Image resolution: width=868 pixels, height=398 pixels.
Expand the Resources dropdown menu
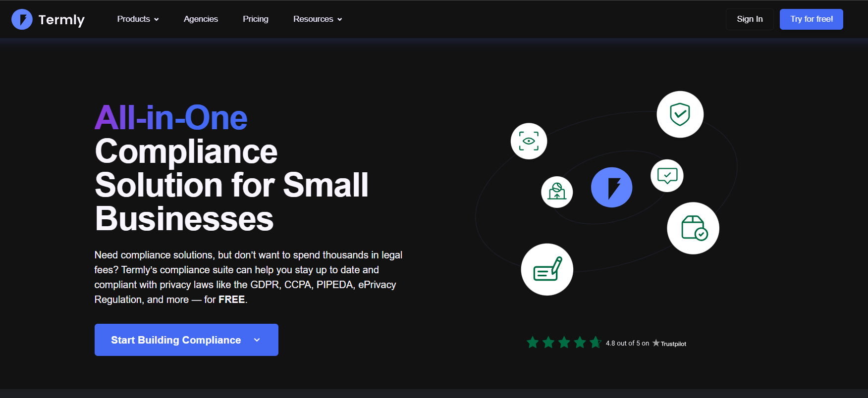pos(318,19)
